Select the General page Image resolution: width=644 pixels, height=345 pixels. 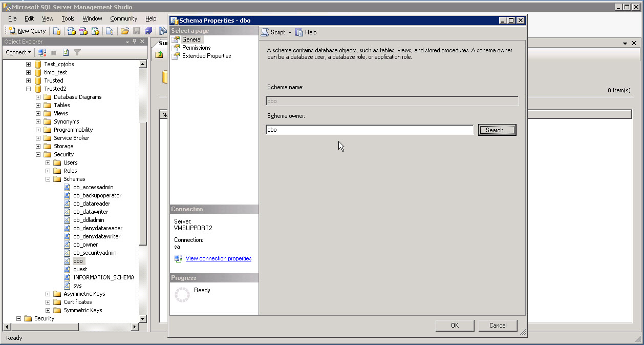pyautogui.click(x=191, y=39)
